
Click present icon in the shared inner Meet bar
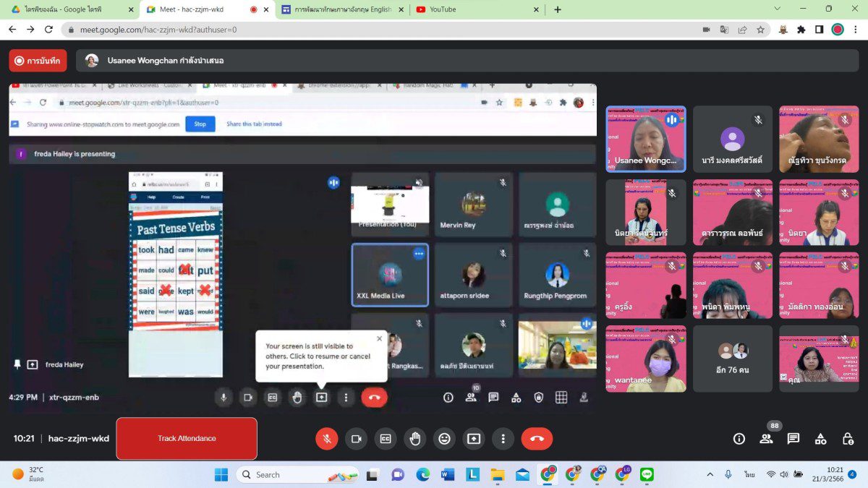321,397
